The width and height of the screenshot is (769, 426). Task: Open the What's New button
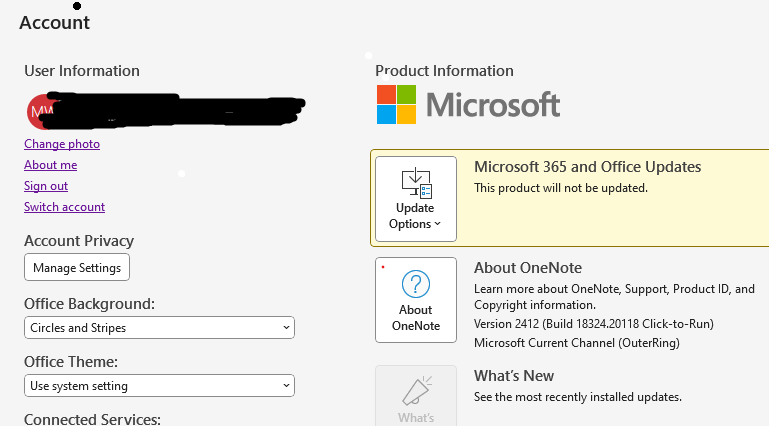click(416, 396)
